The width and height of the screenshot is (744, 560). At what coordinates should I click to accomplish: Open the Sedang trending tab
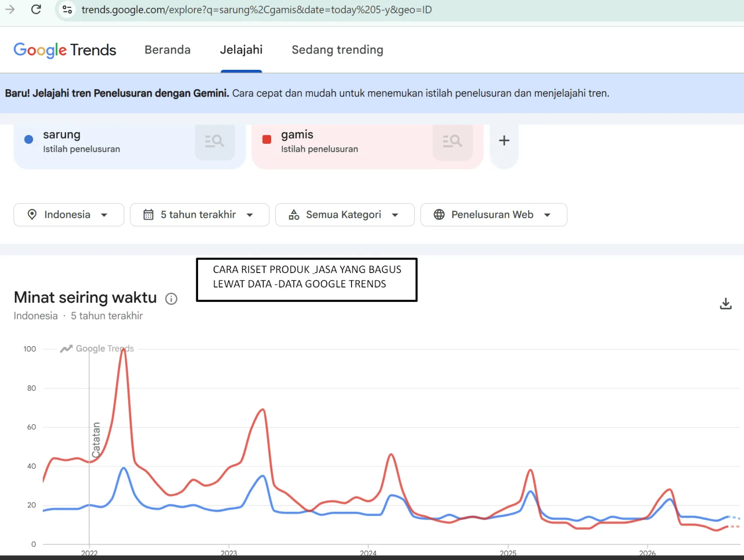pos(338,50)
